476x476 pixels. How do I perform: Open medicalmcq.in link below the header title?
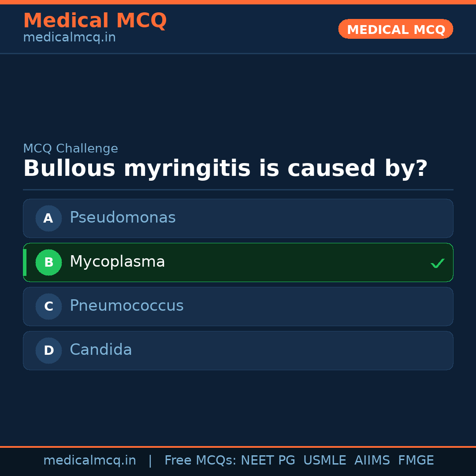click(69, 38)
